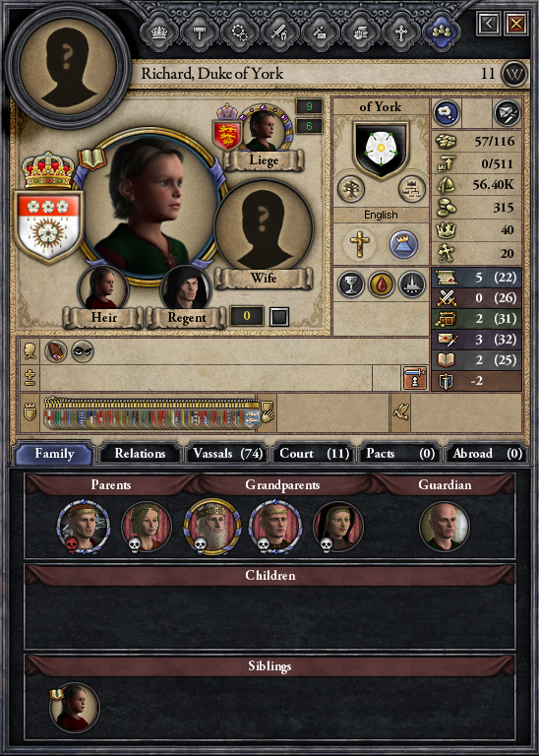Click the blood drop bloodline icon
The width and height of the screenshot is (539, 756).
[382, 284]
